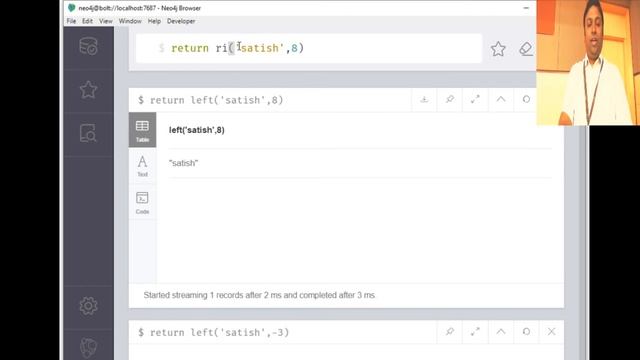The image size is (640, 360).
Task: Open the Help menu
Action: (x=154, y=21)
